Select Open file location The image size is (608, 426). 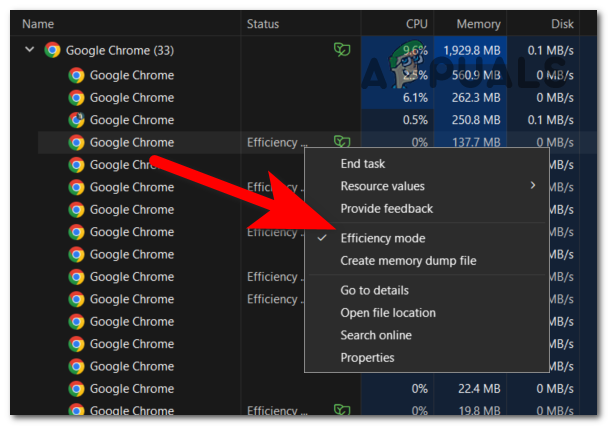pos(388,313)
